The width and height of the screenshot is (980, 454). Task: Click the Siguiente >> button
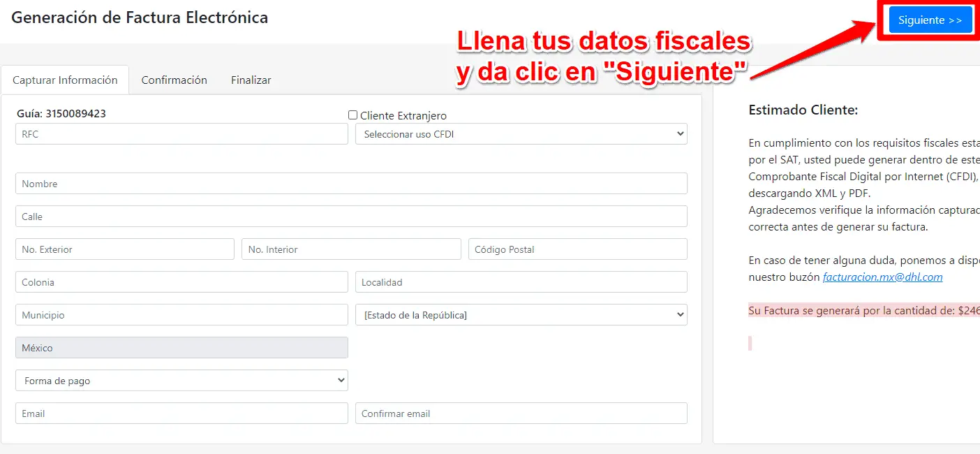[x=930, y=20]
